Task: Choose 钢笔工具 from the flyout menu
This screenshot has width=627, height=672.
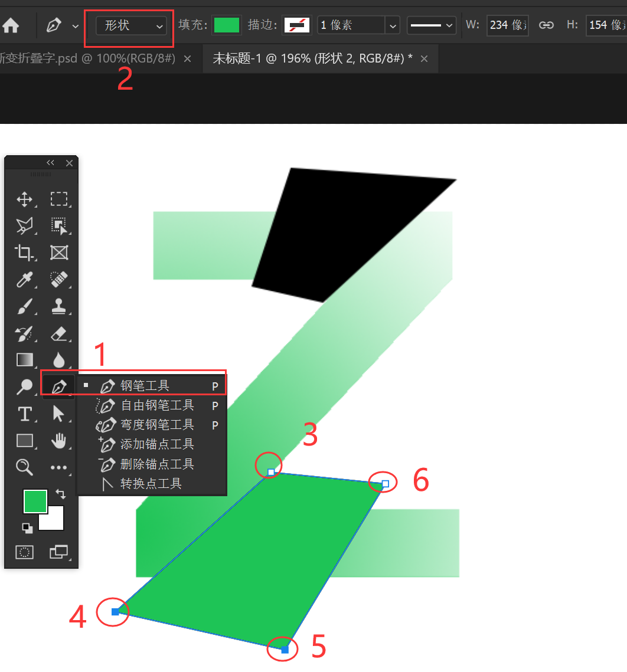Action: 152,386
